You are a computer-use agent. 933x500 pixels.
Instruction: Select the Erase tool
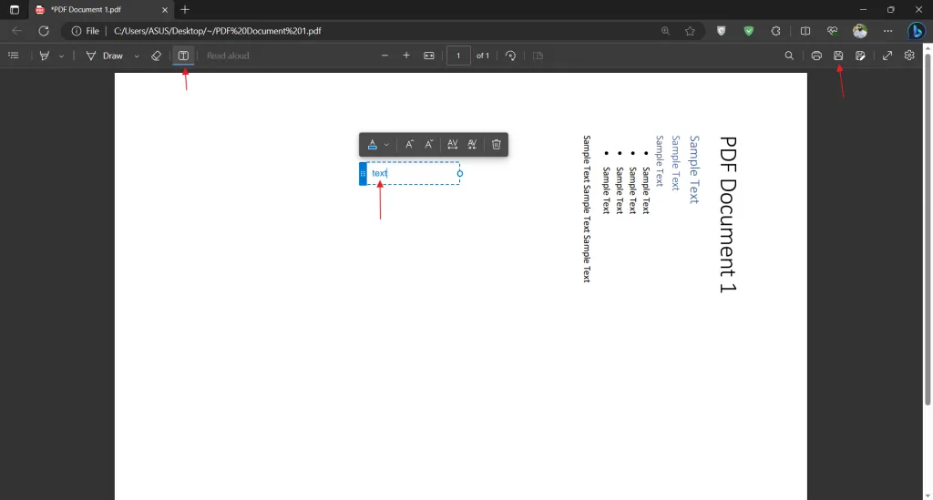coord(156,55)
